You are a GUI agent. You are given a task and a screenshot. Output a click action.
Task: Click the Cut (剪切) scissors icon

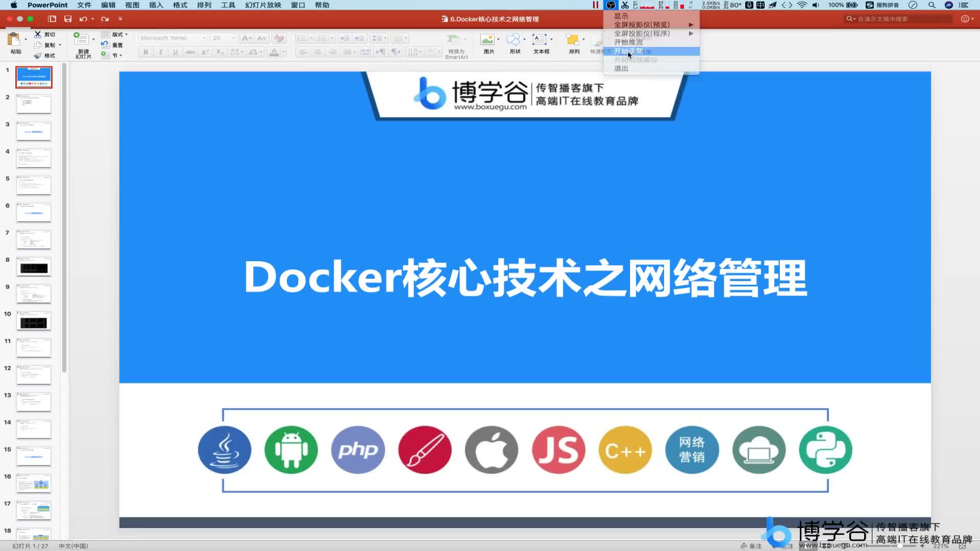38,34
